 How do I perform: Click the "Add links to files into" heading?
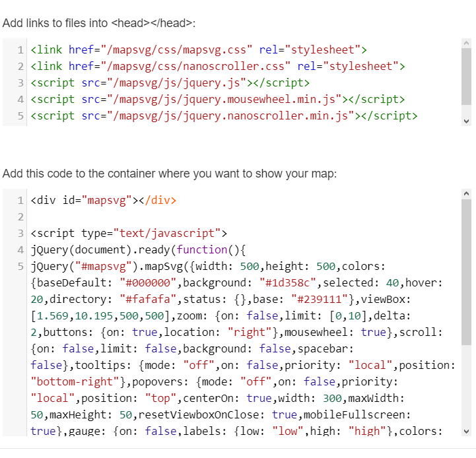click(99, 23)
